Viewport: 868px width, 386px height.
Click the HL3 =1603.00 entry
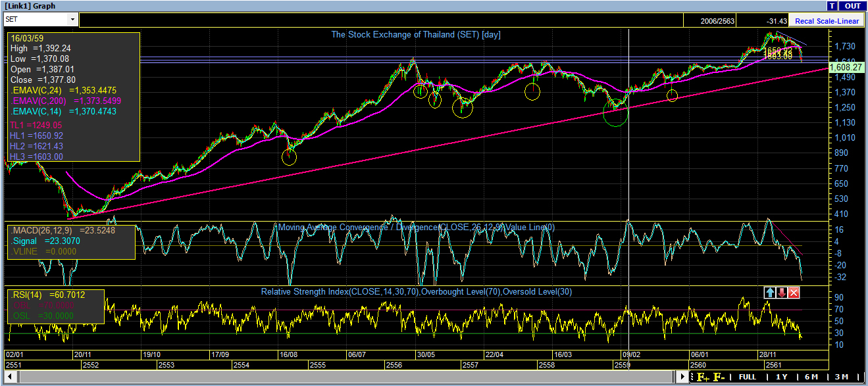(36, 156)
